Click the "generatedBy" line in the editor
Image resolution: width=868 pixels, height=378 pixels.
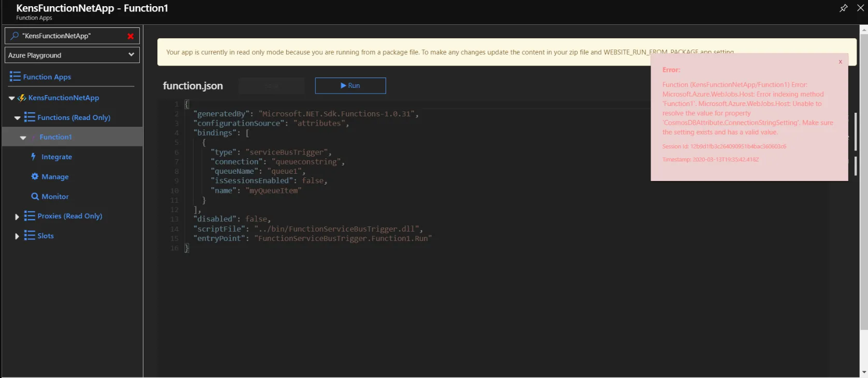click(x=306, y=114)
